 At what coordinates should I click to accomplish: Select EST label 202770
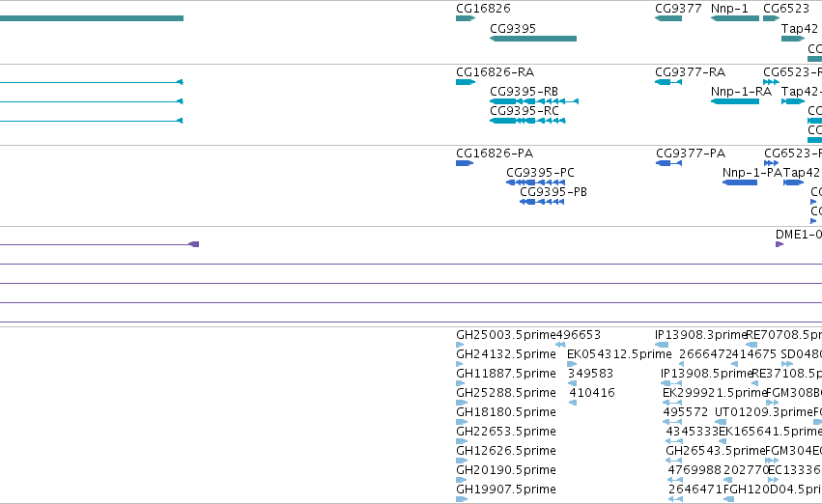tap(746, 470)
